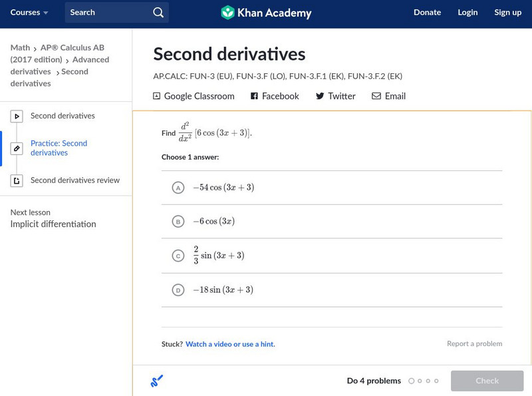532x396 pixels.
Task: Click the search magnifier icon
Action: click(158, 13)
